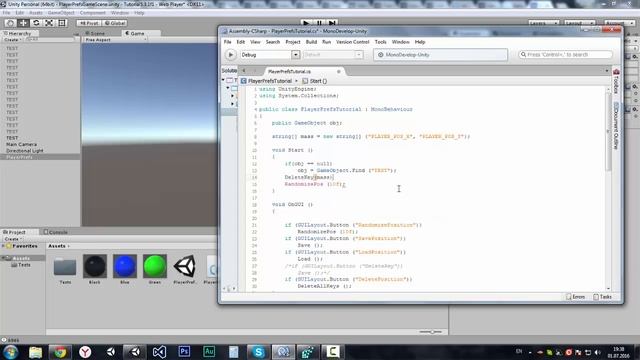Viewport: 640px width, 360px height.
Task: Start Unity play mode
Action: pyautogui.click(x=306, y=23)
